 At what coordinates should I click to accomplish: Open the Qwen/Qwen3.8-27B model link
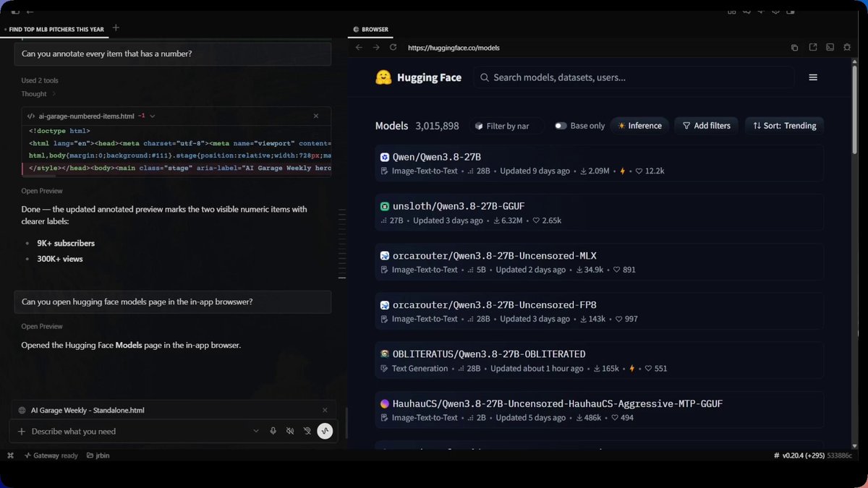click(x=437, y=157)
